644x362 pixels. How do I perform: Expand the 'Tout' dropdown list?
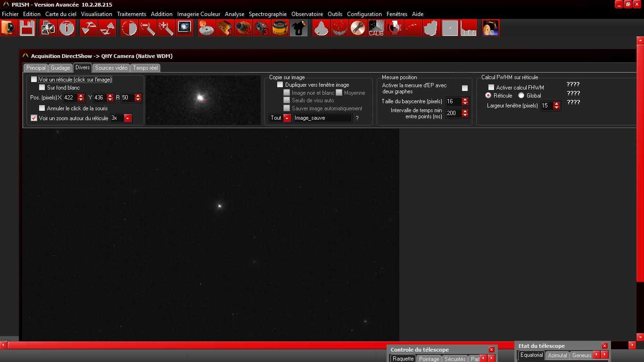287,118
